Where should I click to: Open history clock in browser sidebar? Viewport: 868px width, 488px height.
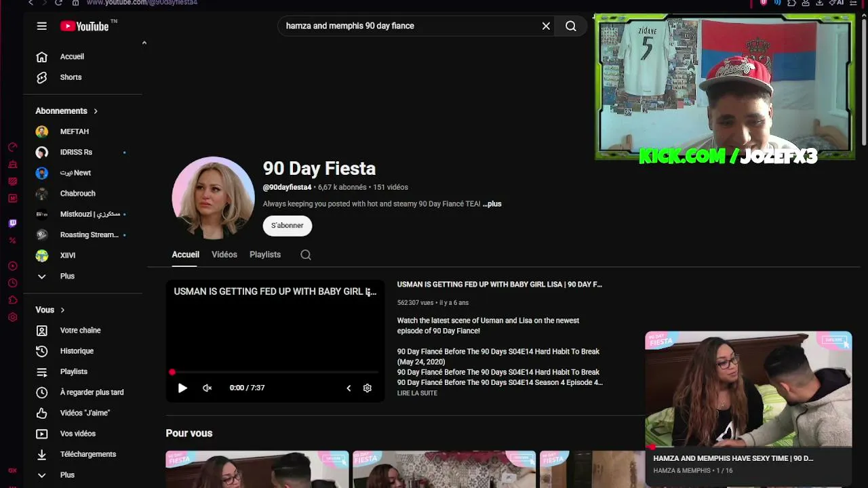(12, 283)
